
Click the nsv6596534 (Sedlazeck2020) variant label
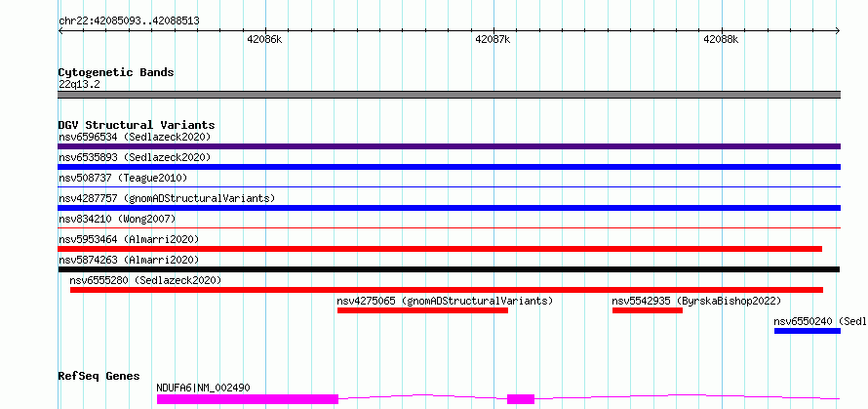[135, 137]
